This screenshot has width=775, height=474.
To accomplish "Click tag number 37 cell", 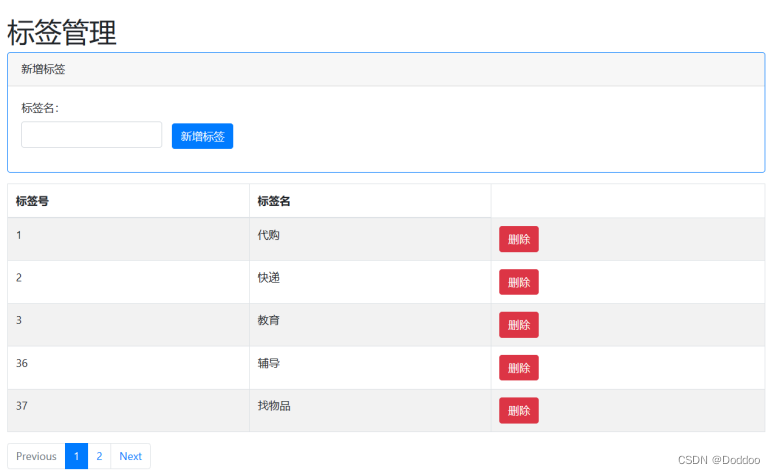I will [x=129, y=410].
